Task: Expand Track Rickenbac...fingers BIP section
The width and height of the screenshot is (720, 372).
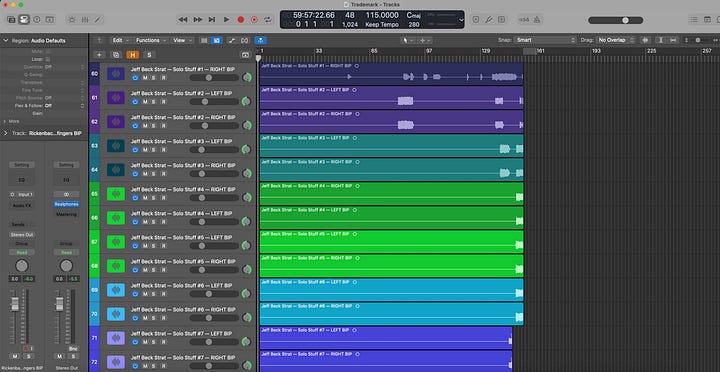Action: click(x=6, y=133)
